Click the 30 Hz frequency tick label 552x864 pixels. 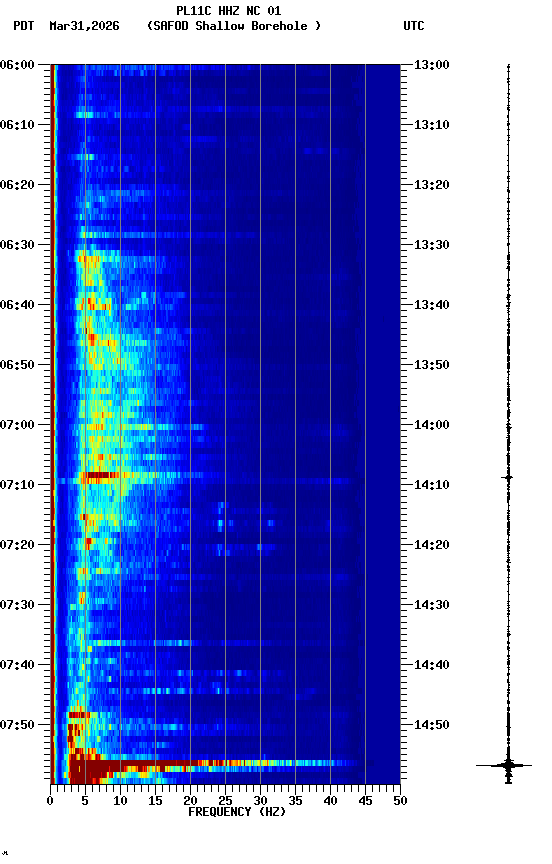(x=260, y=801)
